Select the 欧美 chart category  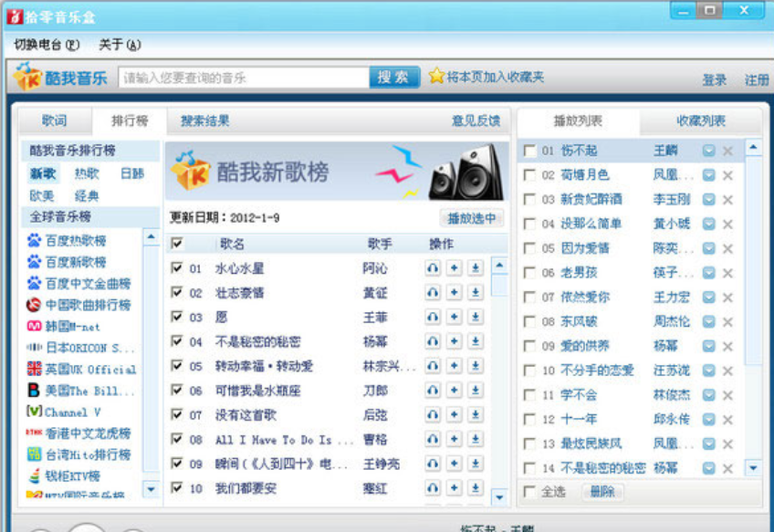click(x=42, y=196)
